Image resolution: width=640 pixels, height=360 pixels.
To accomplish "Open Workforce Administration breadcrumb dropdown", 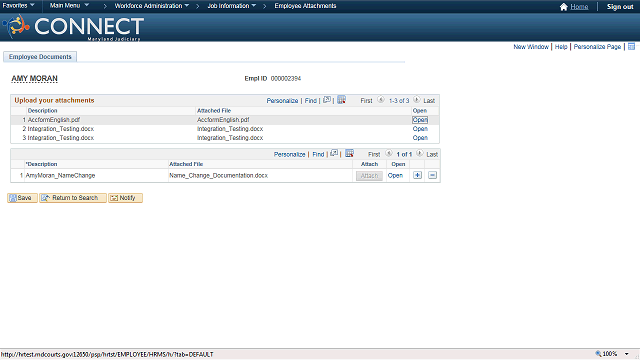I will (151, 6).
